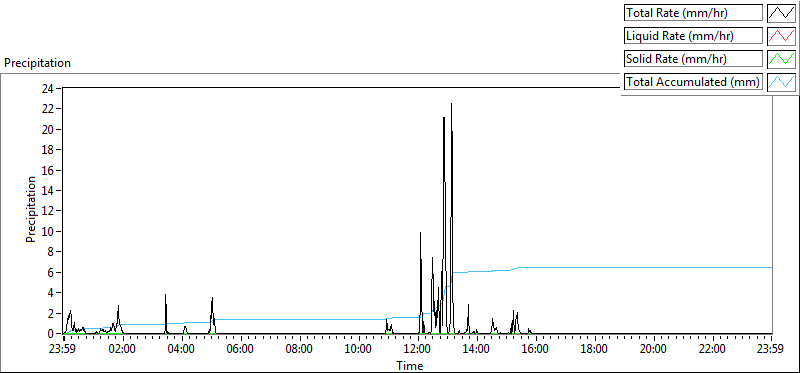Image resolution: width=800 pixels, height=373 pixels.
Task: Click the 02:00 time axis label
Action: (x=122, y=350)
